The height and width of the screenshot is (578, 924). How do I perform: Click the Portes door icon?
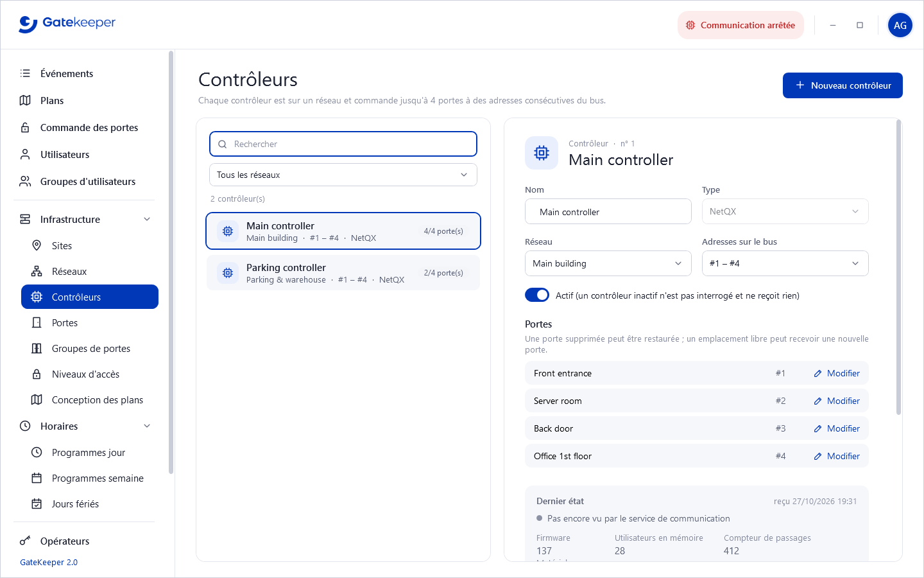pos(37,322)
